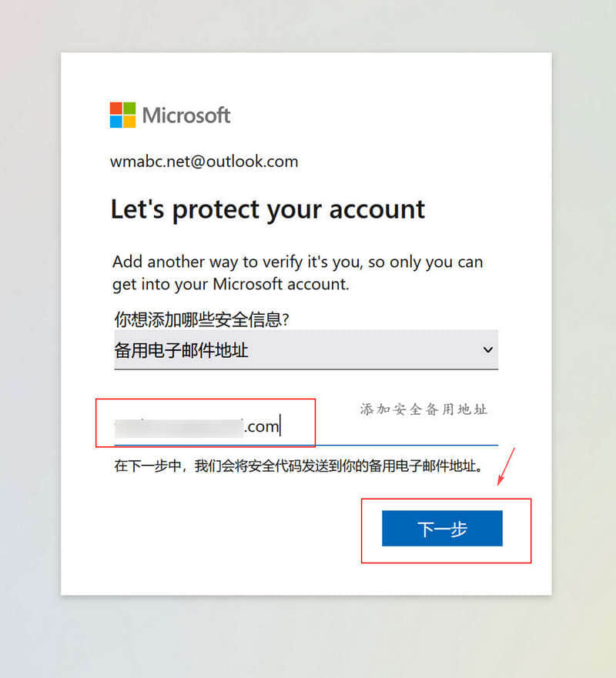Open the 备用电子邮件地址 dropdown
The height and width of the screenshot is (678, 616).
[306, 350]
